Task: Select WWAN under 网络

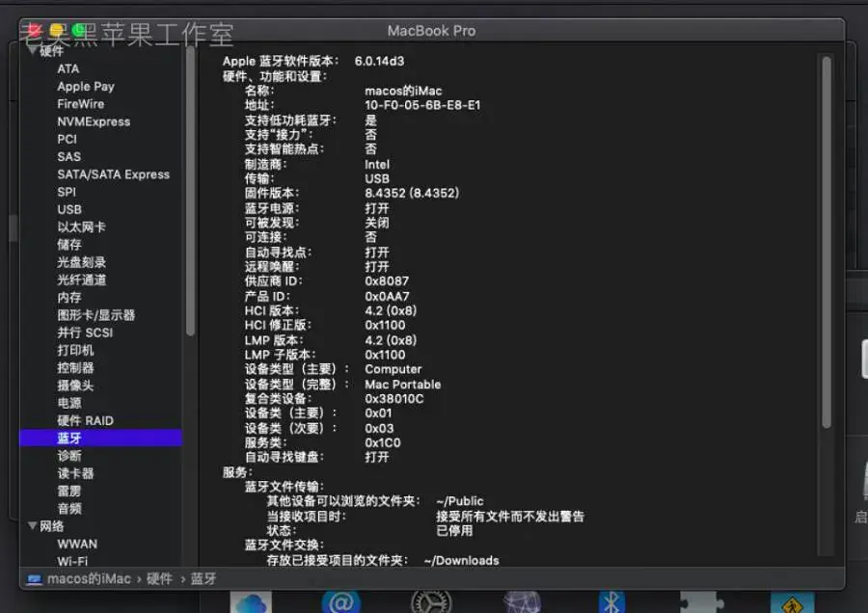Action: [77, 545]
